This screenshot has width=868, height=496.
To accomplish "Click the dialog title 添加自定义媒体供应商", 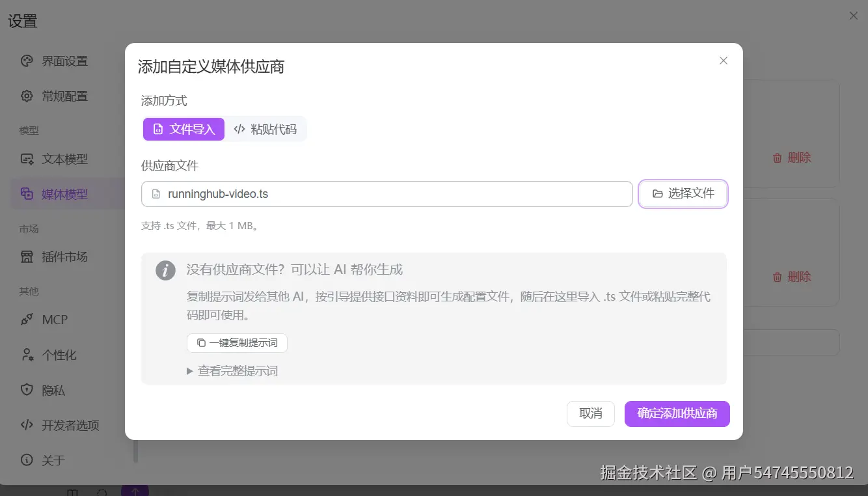I will (x=211, y=67).
